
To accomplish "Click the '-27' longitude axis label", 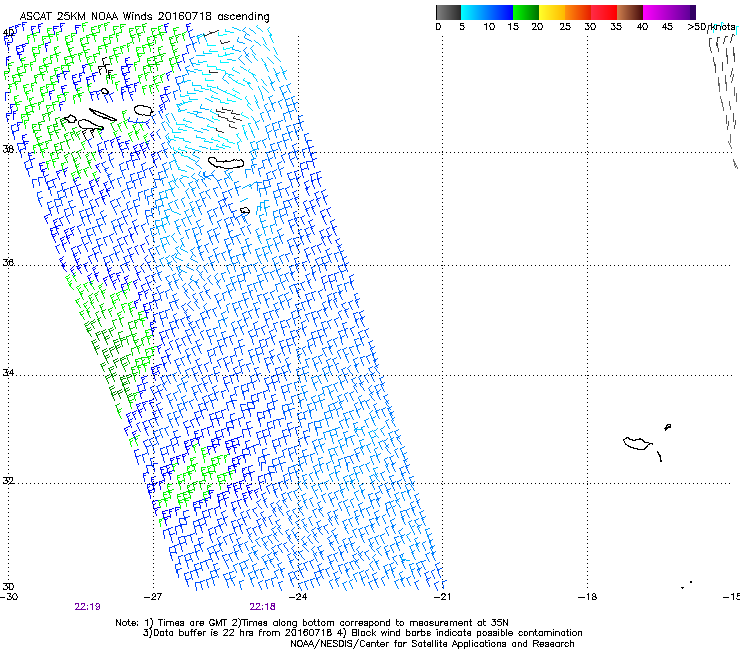I will [x=153, y=597].
